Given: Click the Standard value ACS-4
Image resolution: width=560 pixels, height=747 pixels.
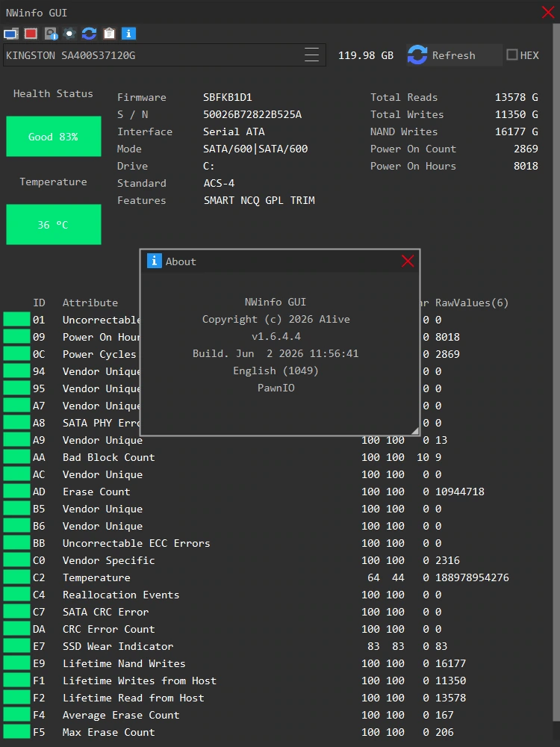Looking at the screenshot, I should pos(219,183).
